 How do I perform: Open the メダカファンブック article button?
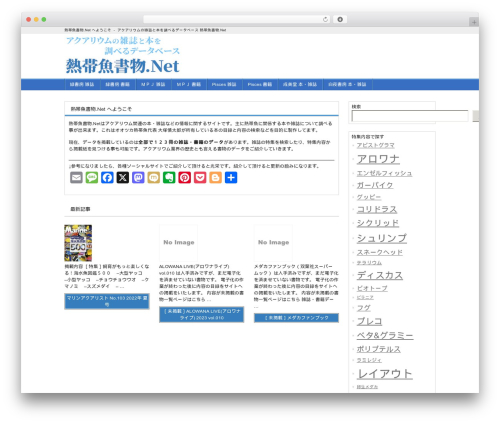click(296, 318)
